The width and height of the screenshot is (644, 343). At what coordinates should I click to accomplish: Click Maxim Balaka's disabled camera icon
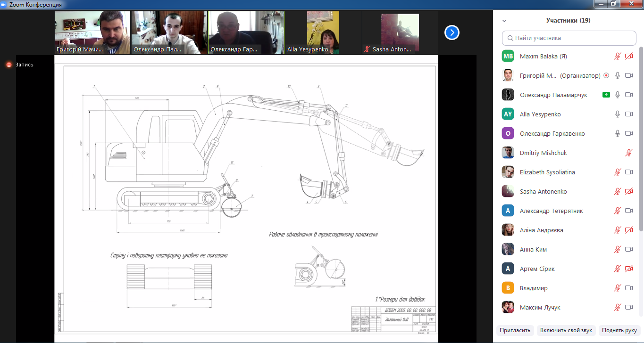[629, 56]
